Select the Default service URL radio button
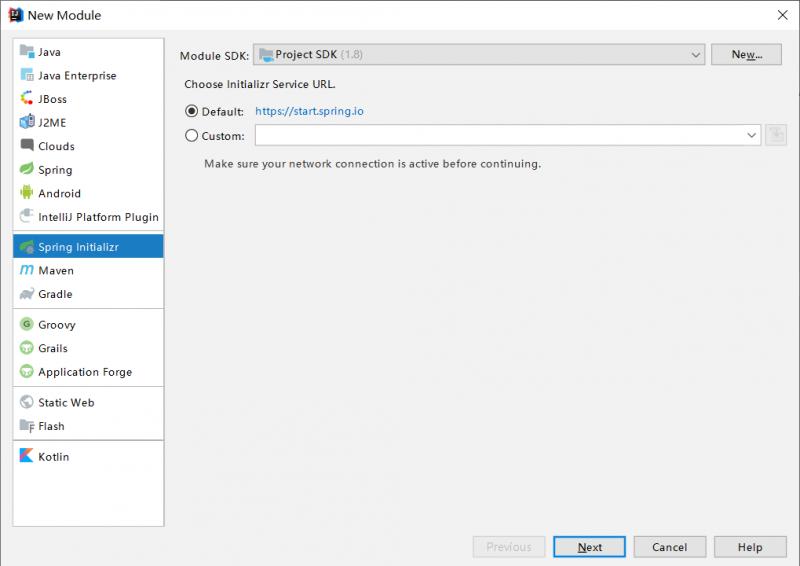Viewport: 800px width, 566px height. coord(192,111)
